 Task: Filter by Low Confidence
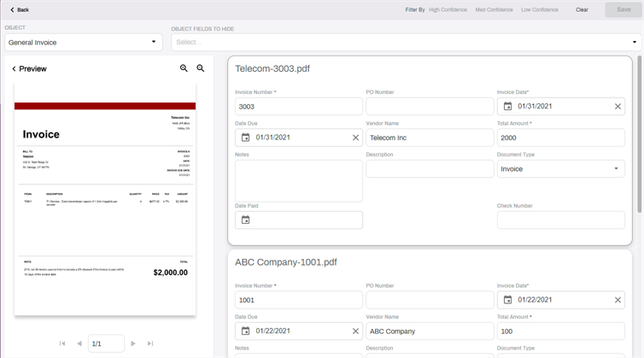(x=540, y=9)
